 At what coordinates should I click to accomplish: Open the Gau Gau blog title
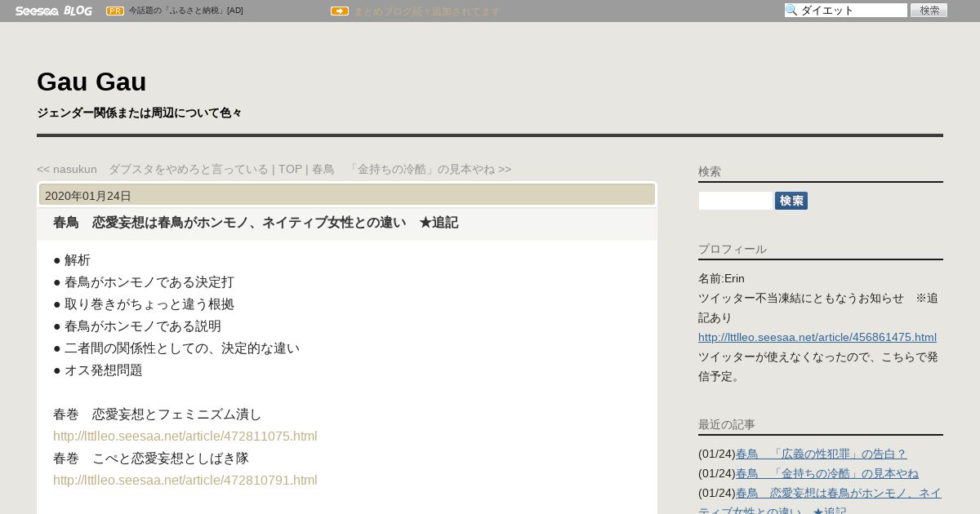91,82
